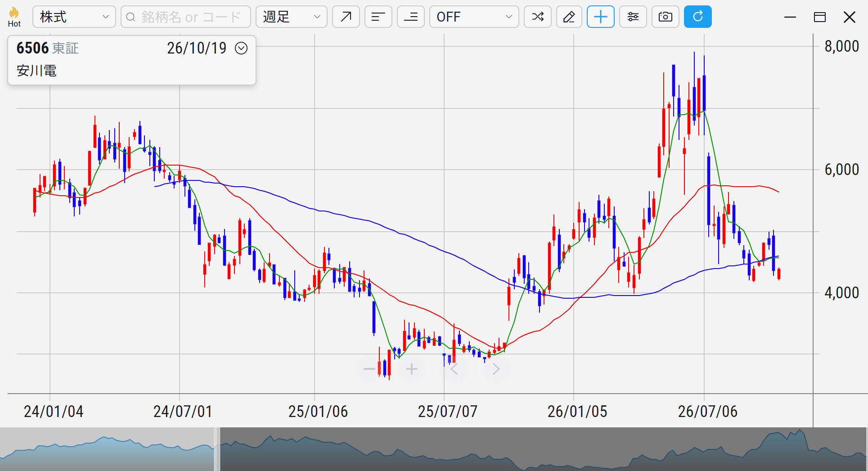Open the 週足 timeframe dropdown

291,17
